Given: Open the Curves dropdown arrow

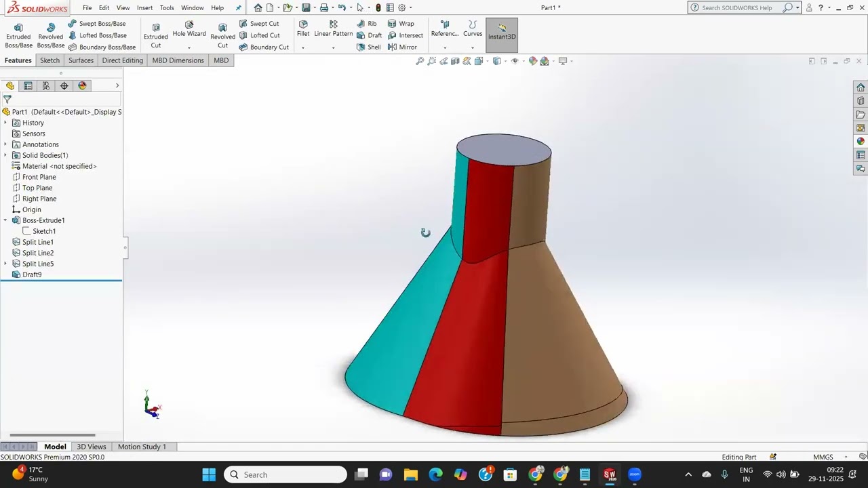Looking at the screenshot, I should pos(473,47).
